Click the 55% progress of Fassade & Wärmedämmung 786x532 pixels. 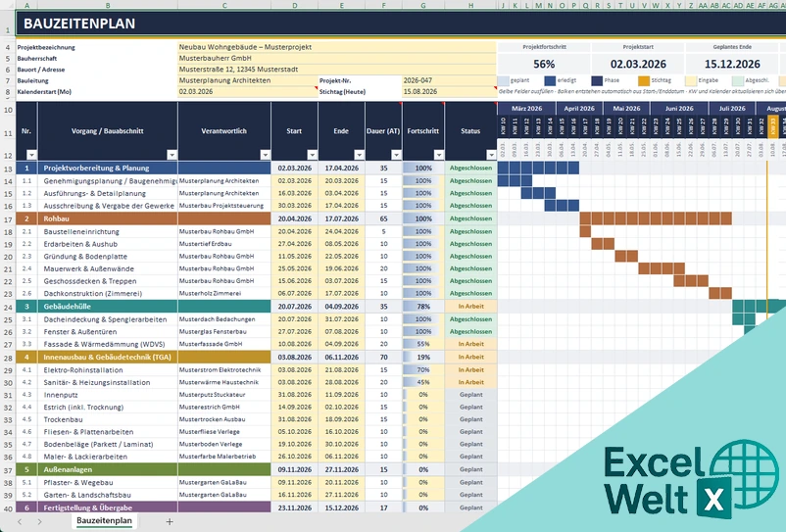[423, 344]
